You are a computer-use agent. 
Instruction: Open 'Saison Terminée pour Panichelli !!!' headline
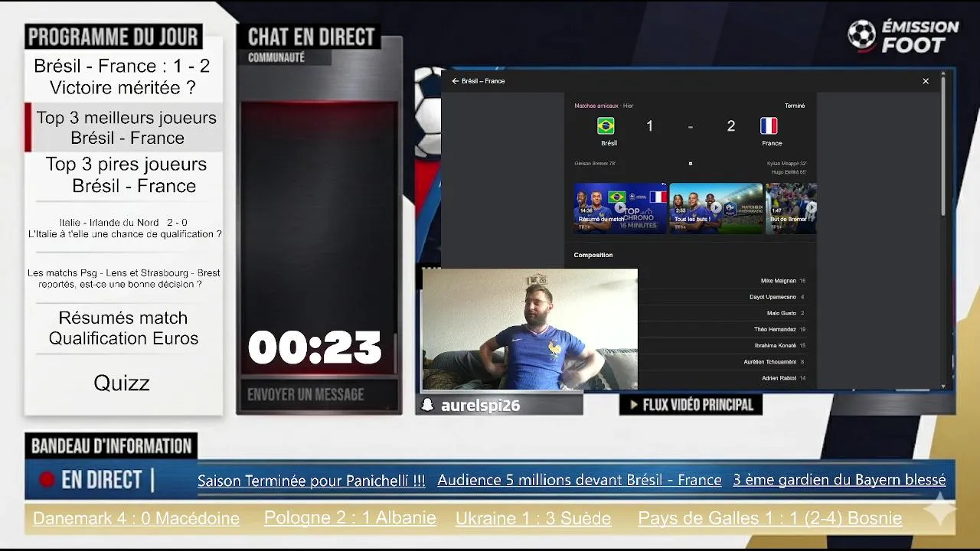point(311,481)
